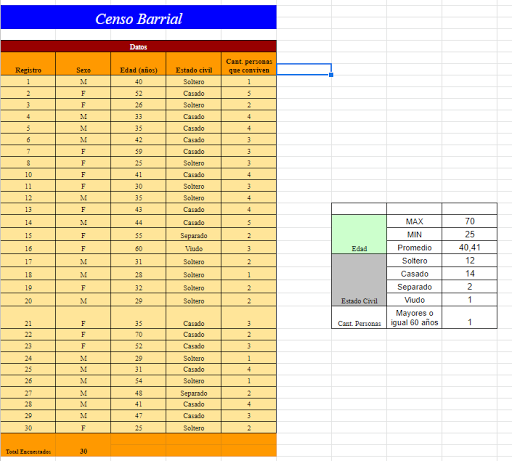The width and height of the screenshot is (512, 461).
Task: Select the MAX value 70 in the summary table
Action: tap(469, 221)
